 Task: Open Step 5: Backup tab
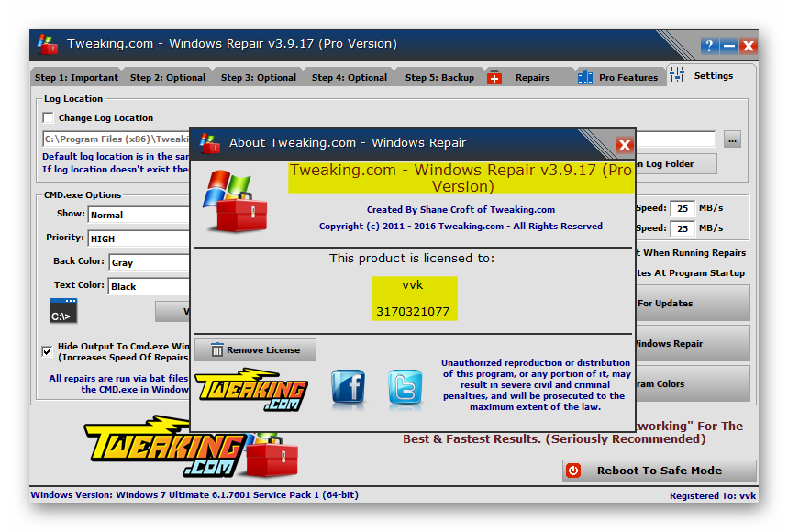coord(439,77)
